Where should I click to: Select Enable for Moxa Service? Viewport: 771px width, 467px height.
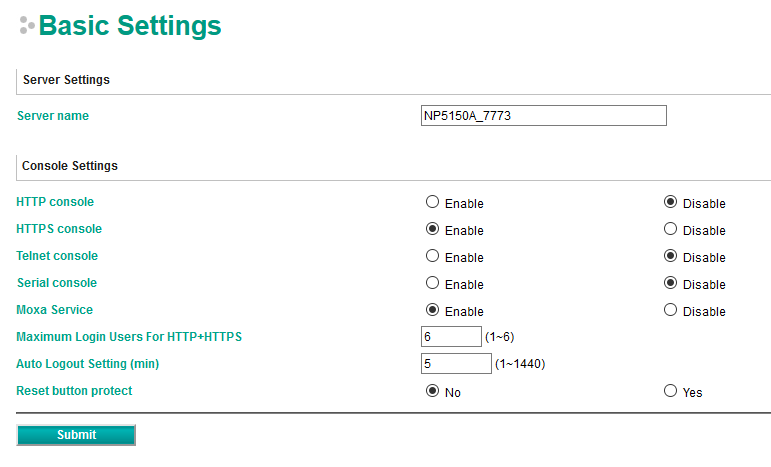432,310
